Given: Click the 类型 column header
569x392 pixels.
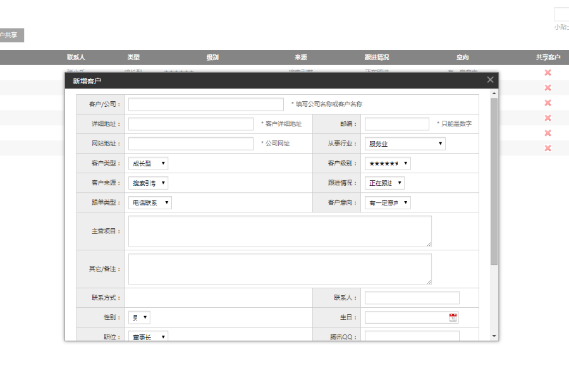Looking at the screenshot, I should click(x=133, y=58).
